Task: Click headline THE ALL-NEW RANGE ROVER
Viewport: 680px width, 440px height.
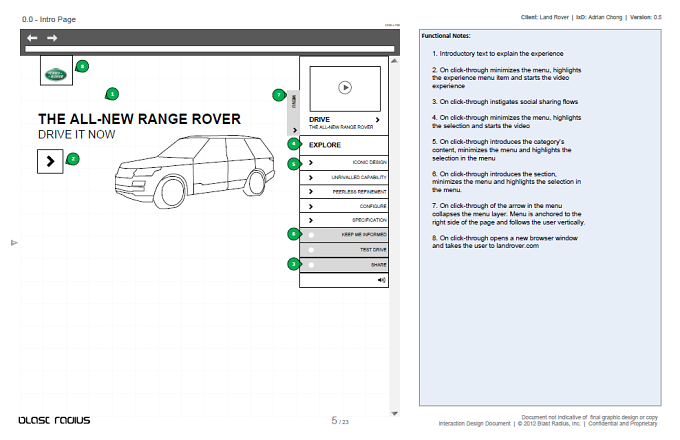Action: point(139,119)
